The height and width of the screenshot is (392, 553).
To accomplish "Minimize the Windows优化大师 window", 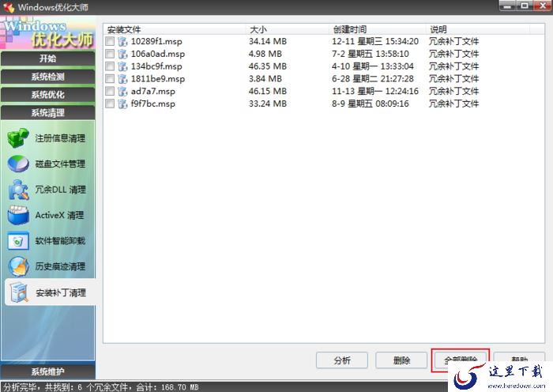I will [x=508, y=6].
